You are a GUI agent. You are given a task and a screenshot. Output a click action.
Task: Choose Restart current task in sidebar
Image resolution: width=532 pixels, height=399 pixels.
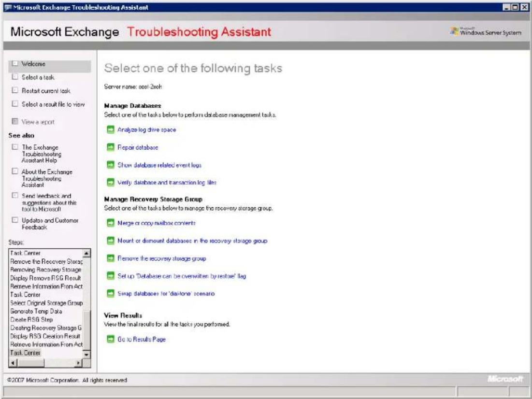[x=46, y=91]
